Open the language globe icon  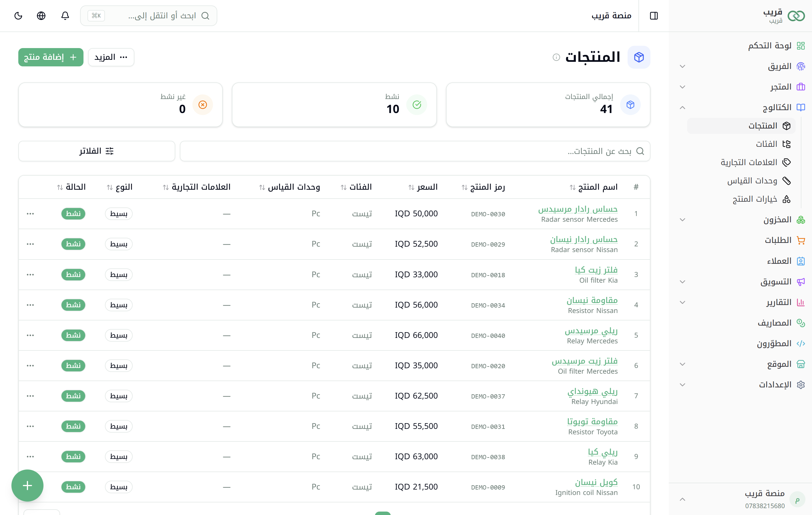[x=41, y=15]
